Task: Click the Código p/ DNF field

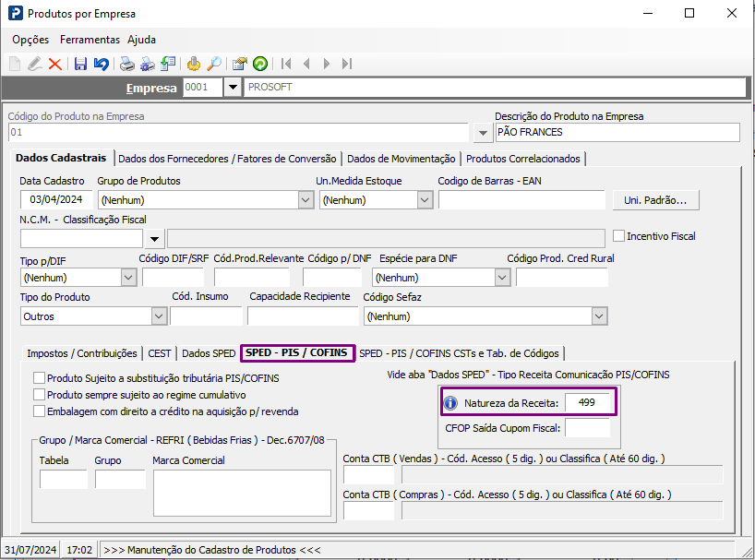Action: pyautogui.click(x=332, y=278)
